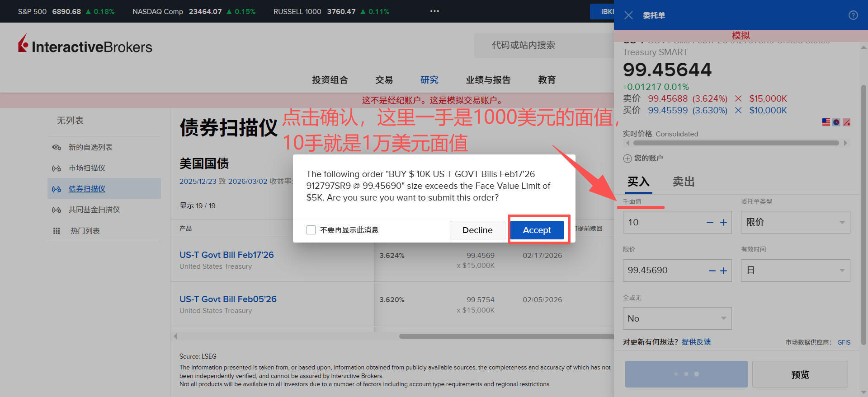Open the US-T Govt Bill Feb05'26 link
868x397 pixels.
228,299
